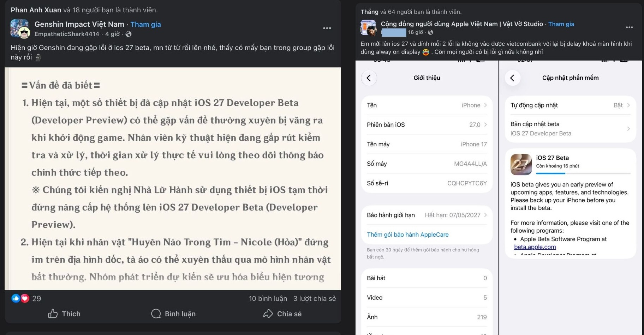
Task: Click the Còn khoảng 16 phút text
Action: [557, 166]
